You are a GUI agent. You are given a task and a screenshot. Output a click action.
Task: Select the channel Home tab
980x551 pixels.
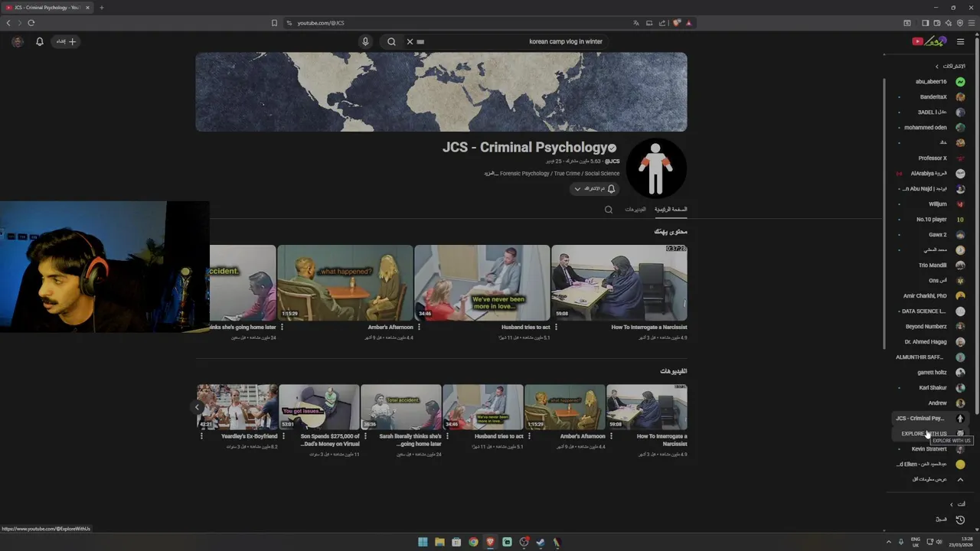[x=671, y=209]
